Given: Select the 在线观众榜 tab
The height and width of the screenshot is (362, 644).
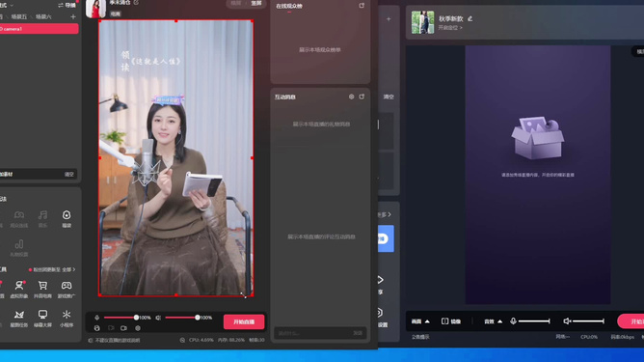Looking at the screenshot, I should pyautogui.click(x=289, y=6).
